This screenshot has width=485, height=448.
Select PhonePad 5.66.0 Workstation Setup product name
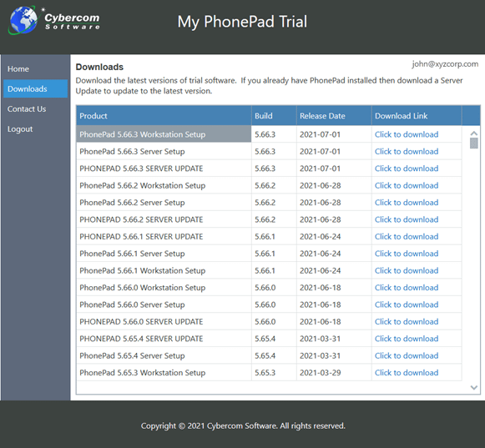coord(142,288)
